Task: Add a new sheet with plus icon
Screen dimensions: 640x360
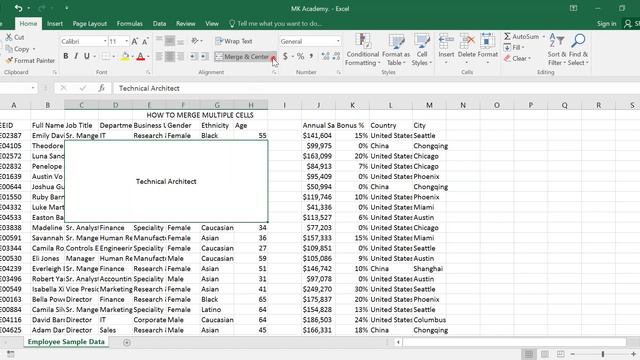Action: click(127, 342)
